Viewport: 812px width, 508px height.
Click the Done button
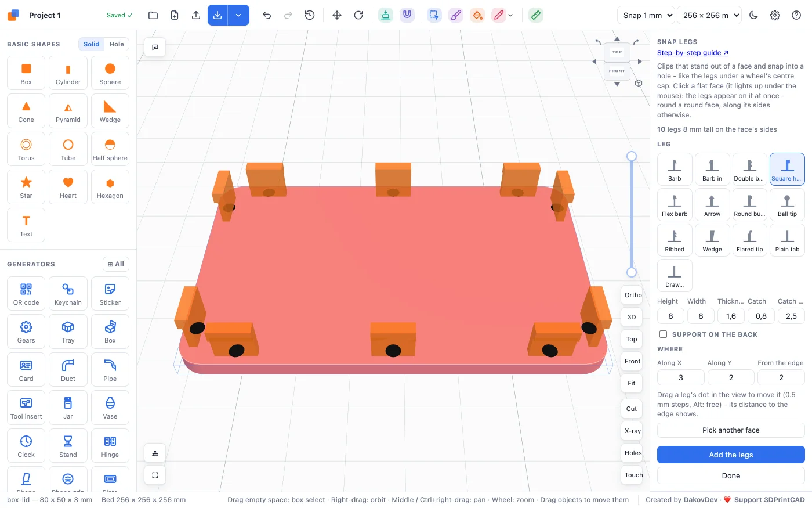pyautogui.click(x=731, y=475)
